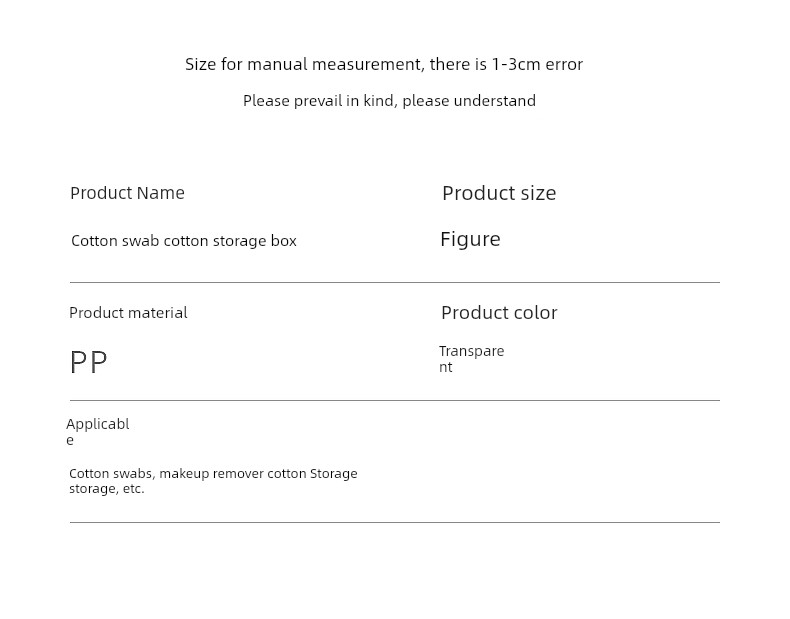Screen dimensions: 790x619
Task: Click the word 'box' in product name
Action: tap(284, 241)
